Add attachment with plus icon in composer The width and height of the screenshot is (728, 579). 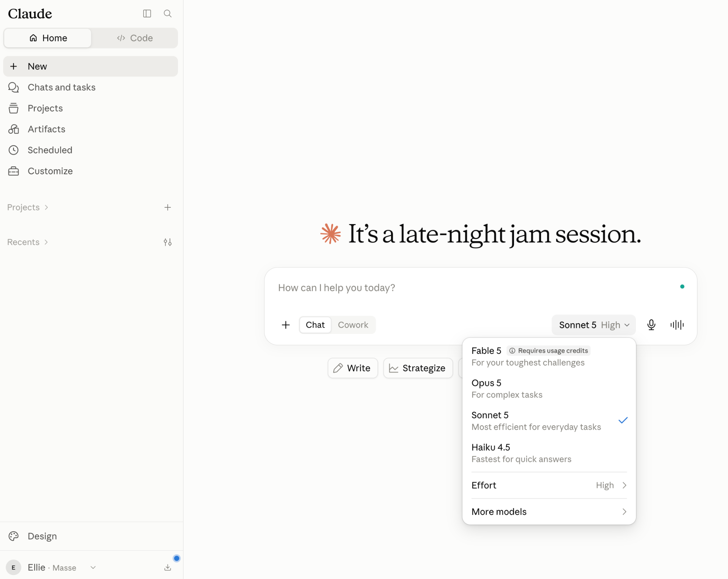click(x=286, y=325)
